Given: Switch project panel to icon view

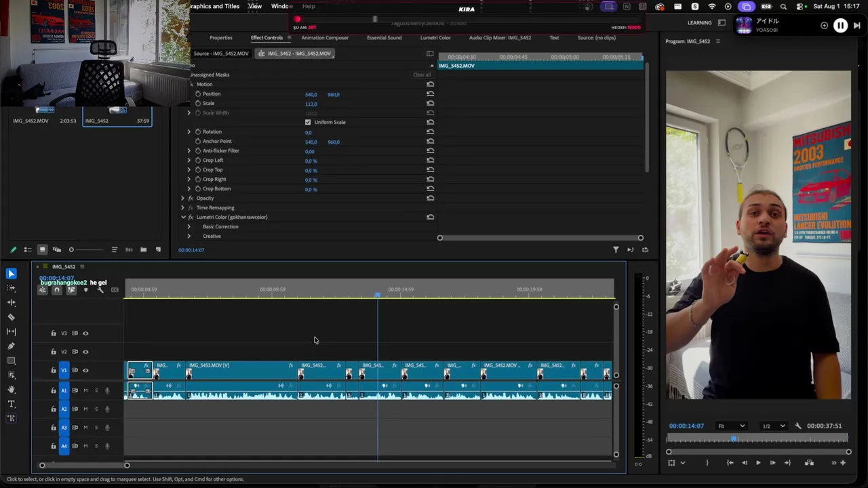Looking at the screenshot, I should tap(42, 250).
